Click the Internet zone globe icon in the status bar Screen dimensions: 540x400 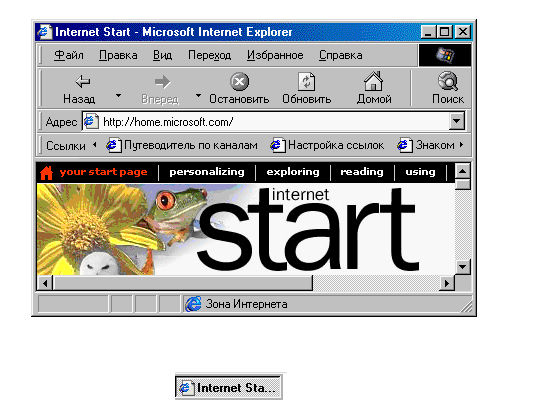point(194,304)
